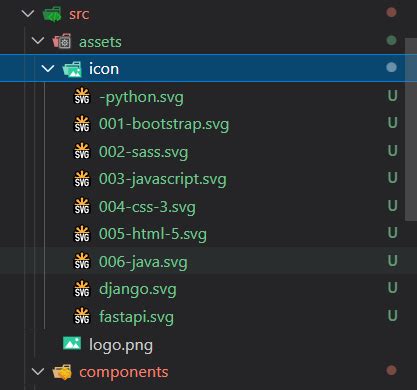
Task: Collapse the src folder chevron
Action: [28, 14]
